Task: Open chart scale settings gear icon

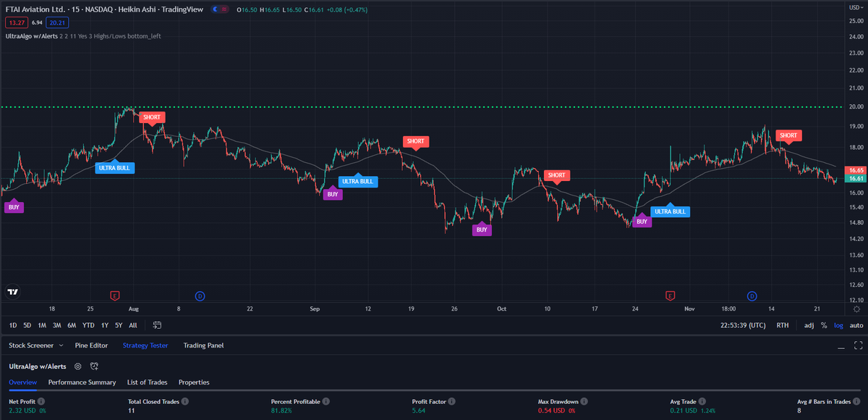Action: [x=856, y=308]
